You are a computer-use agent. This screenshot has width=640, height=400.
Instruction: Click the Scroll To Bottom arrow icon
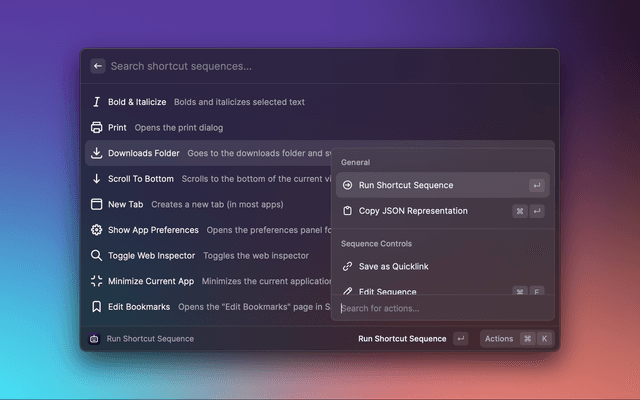pyautogui.click(x=96, y=179)
